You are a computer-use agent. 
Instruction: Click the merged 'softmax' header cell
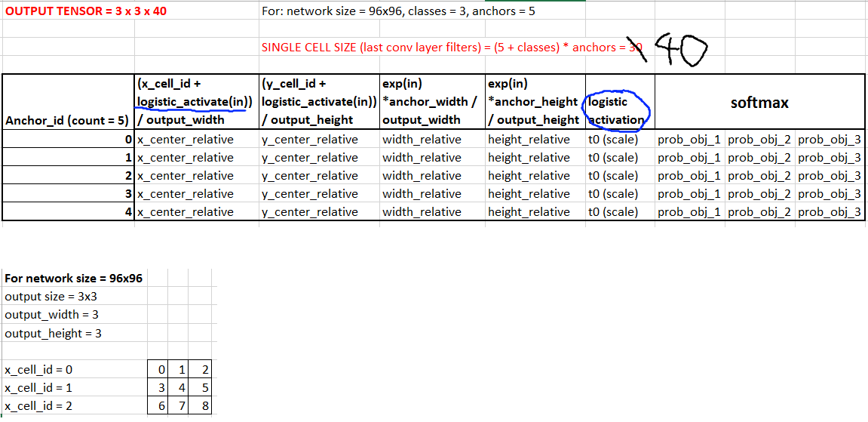click(x=759, y=102)
